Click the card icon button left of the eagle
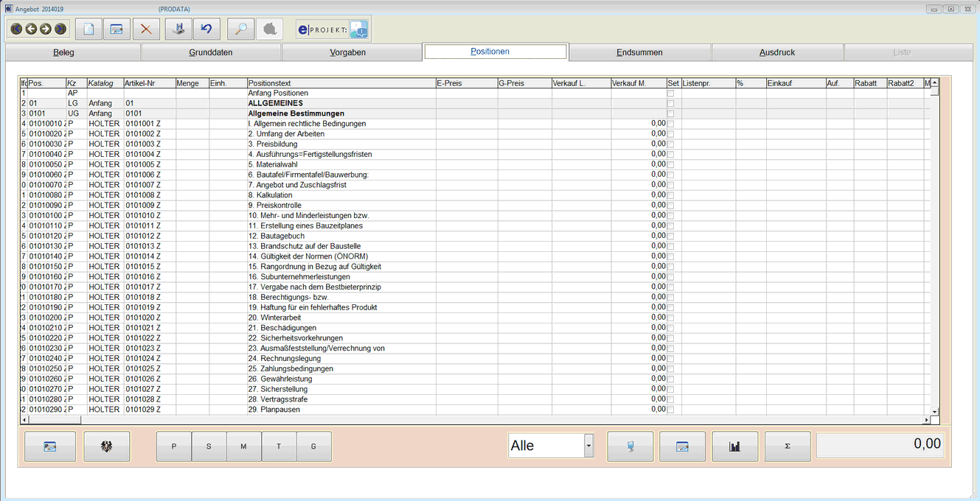The width and height of the screenshot is (980, 501). [x=50, y=446]
